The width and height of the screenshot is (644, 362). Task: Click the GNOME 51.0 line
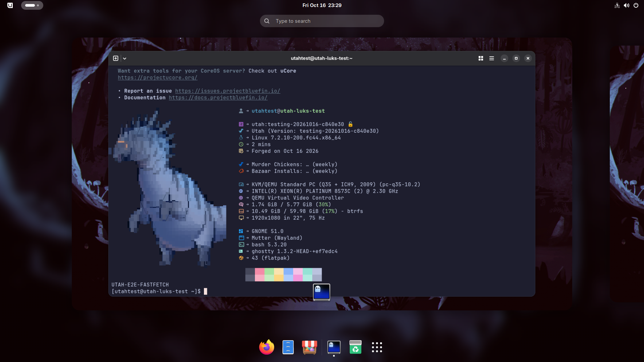267,231
